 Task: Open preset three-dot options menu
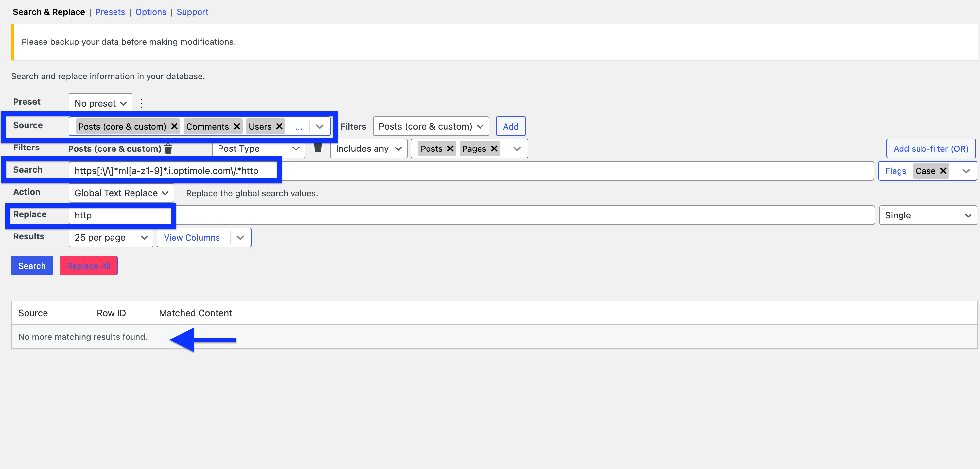tap(142, 103)
